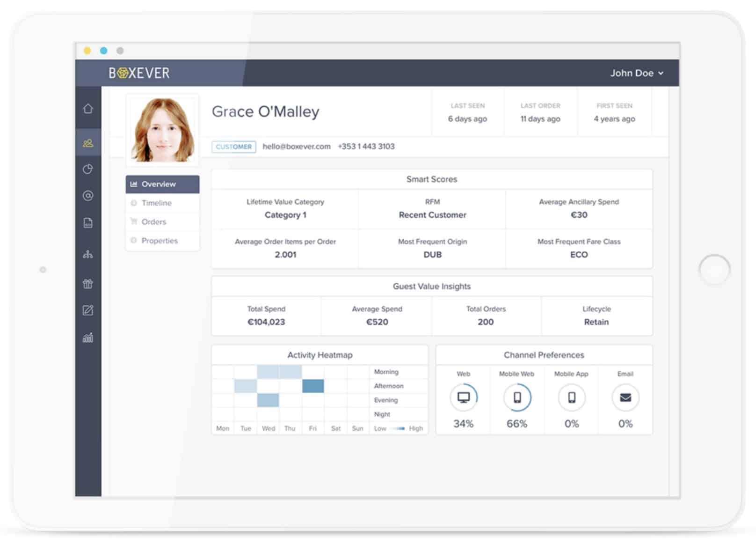The height and width of the screenshot is (544, 756).
Task: Switch to the Timeline tab
Action: (x=162, y=203)
